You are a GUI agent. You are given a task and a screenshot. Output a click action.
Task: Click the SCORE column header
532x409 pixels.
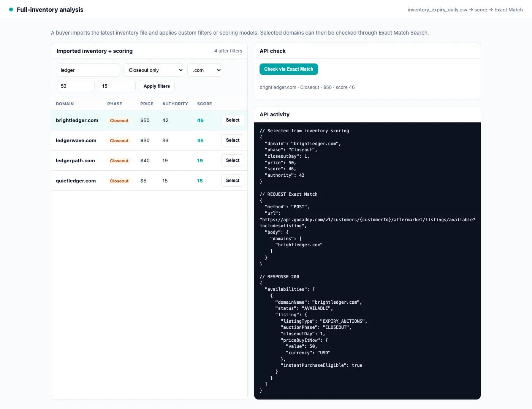pos(204,104)
